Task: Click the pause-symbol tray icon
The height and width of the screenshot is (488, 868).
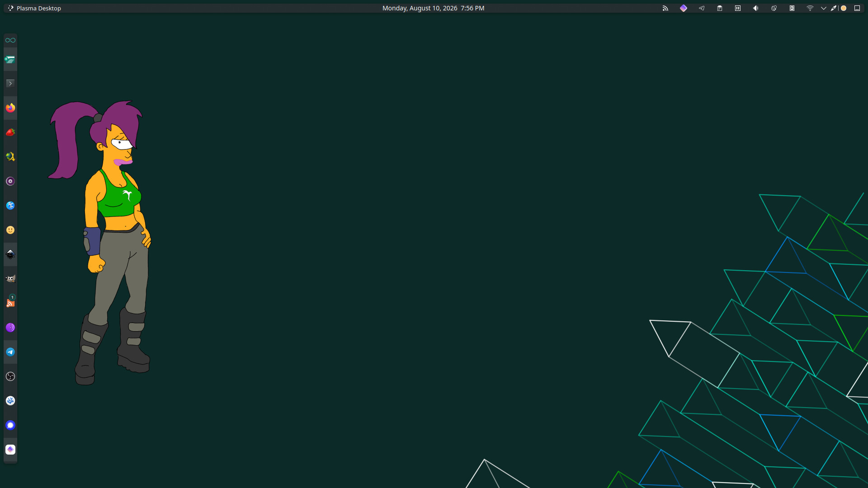Action: coord(738,8)
